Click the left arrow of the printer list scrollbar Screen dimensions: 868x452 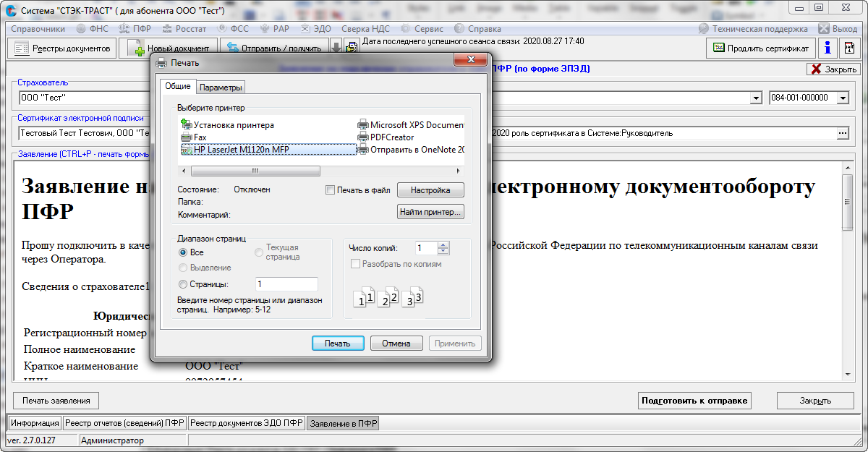(x=183, y=171)
